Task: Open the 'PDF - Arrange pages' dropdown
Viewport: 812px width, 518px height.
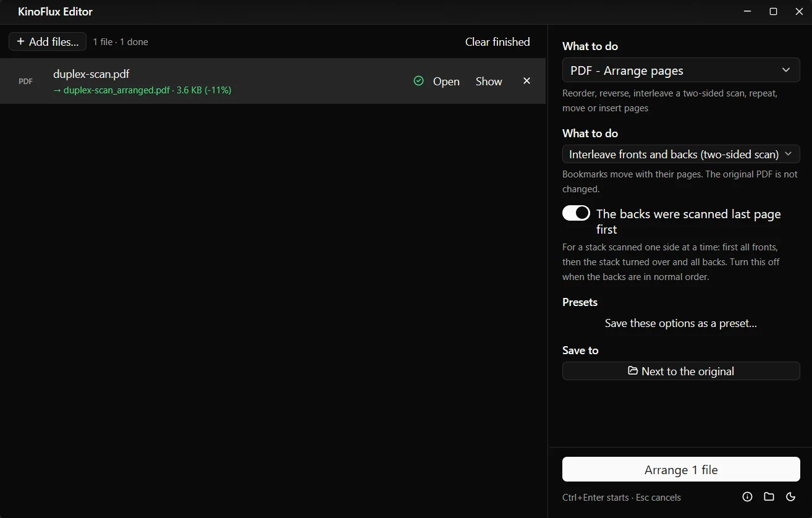Action: tap(681, 70)
